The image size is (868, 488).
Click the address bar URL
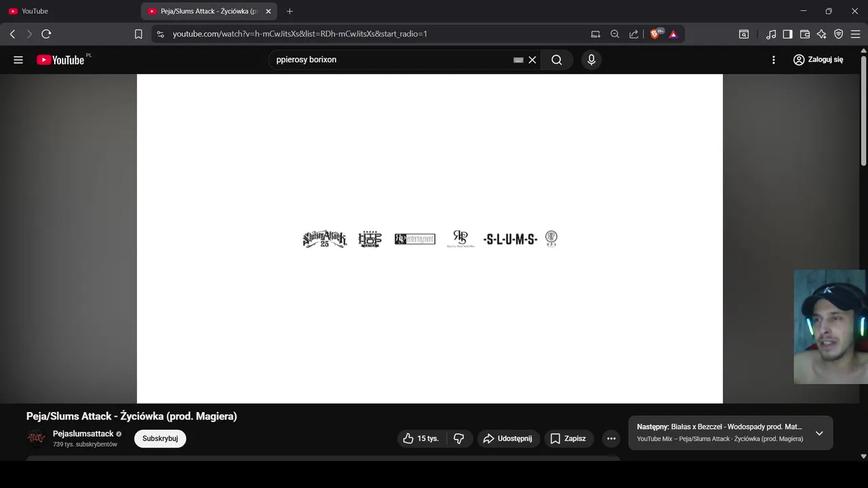(x=300, y=34)
